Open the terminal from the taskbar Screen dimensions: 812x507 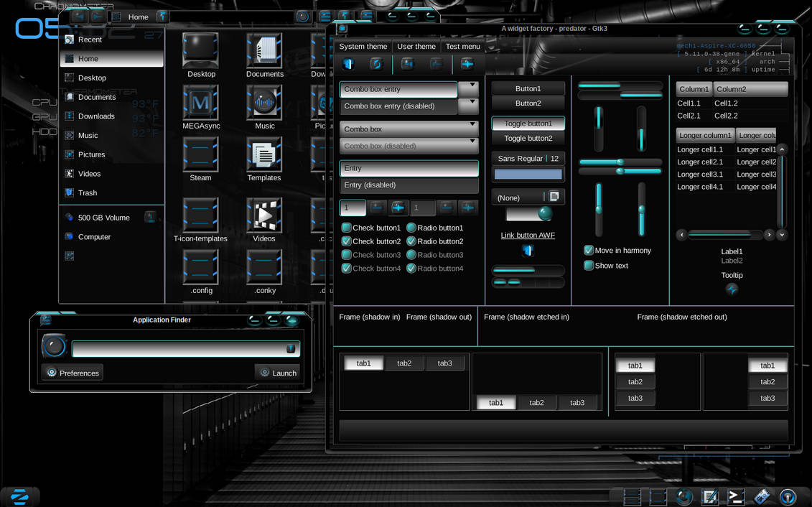point(735,496)
